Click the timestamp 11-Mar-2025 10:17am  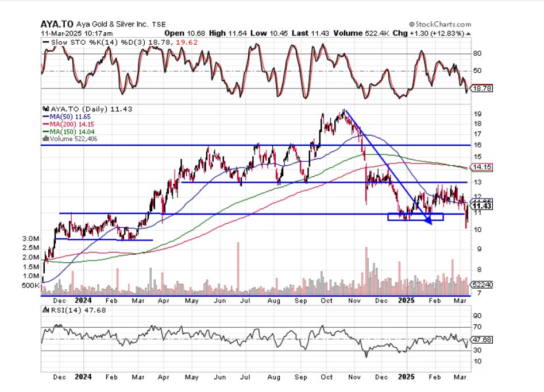coord(76,33)
